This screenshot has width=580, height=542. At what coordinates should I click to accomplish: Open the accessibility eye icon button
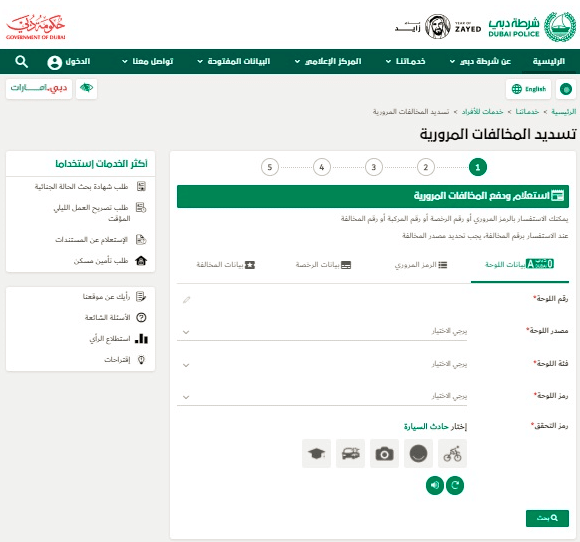86,88
